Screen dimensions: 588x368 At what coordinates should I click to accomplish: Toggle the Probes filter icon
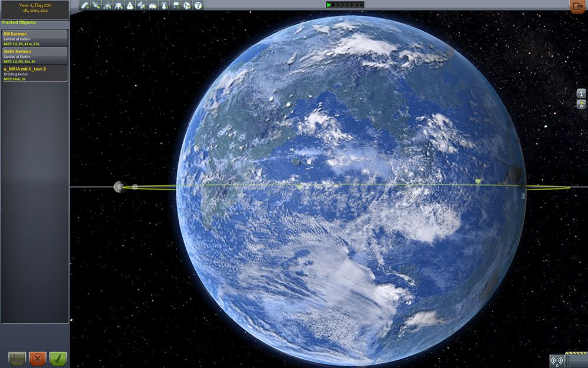click(x=96, y=5)
